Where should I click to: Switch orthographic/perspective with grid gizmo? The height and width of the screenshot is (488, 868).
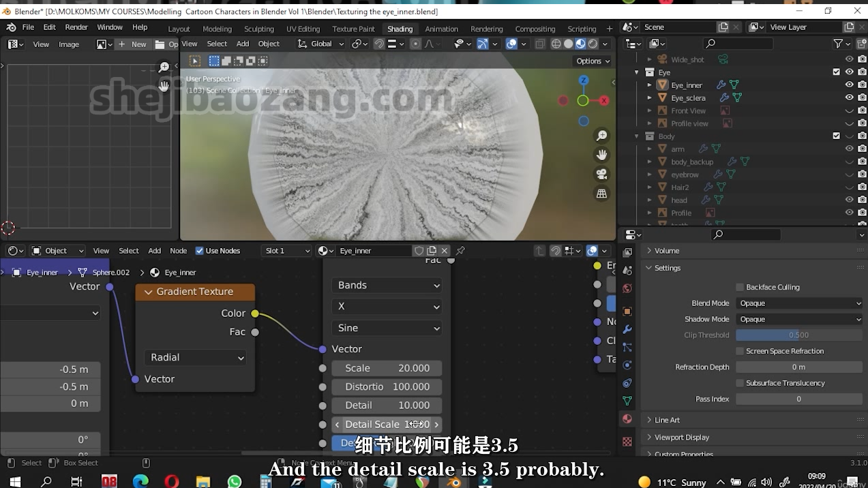coord(601,194)
